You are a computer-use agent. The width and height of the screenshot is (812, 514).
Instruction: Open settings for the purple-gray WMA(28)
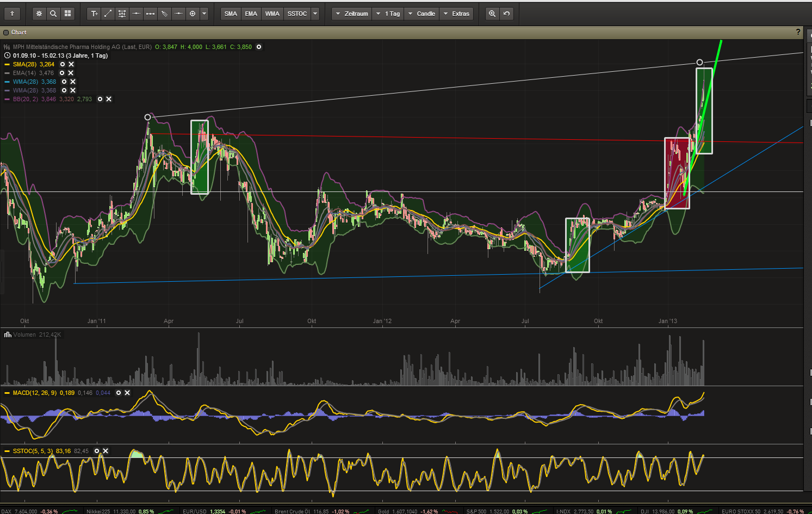[x=64, y=90]
